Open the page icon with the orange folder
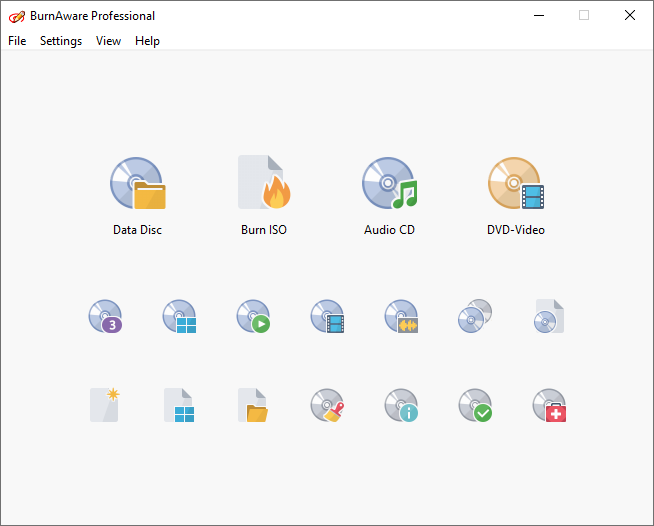Viewport: 654px width, 526px height. tap(253, 405)
